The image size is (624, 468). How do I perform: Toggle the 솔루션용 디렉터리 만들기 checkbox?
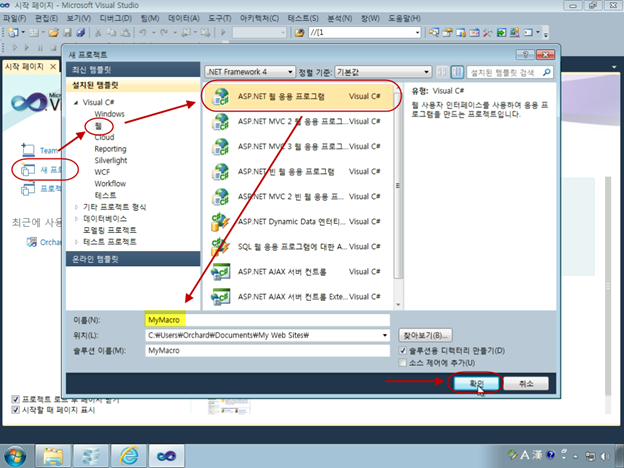coord(403,351)
